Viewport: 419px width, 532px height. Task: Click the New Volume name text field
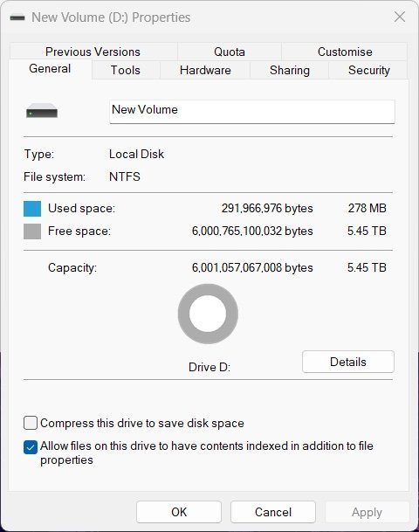pos(252,112)
